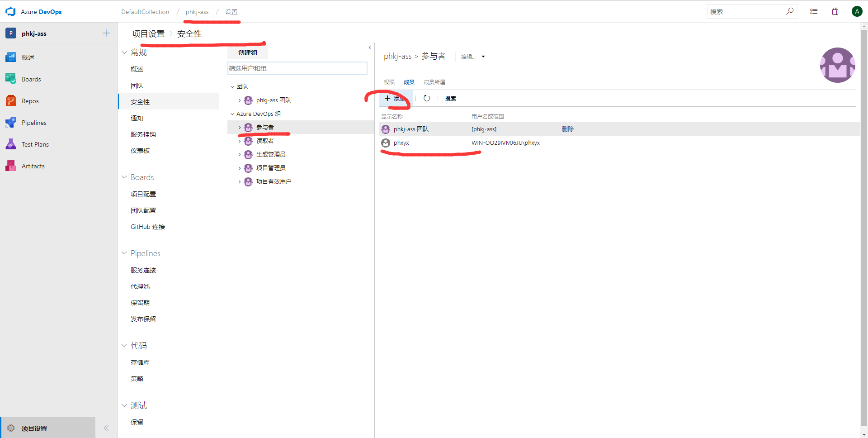Screen dimensions: 868x438
Task: Go to Pipelines in the sidebar
Action: pyautogui.click(x=34, y=123)
